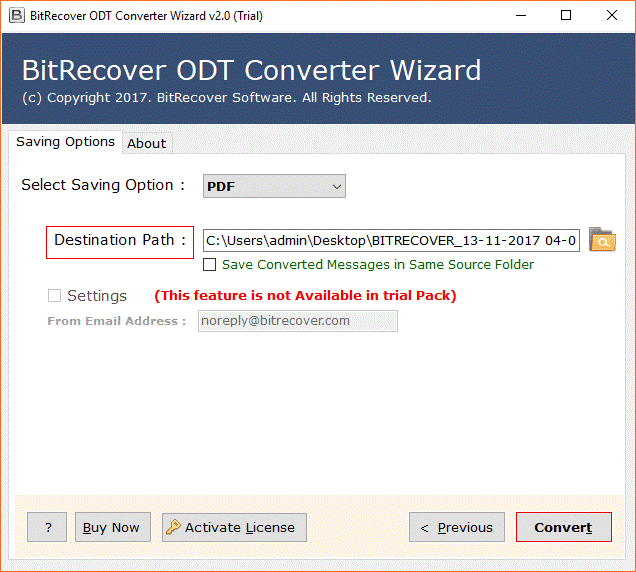Click the Destination Path label
The width and height of the screenshot is (636, 572).
(x=120, y=241)
